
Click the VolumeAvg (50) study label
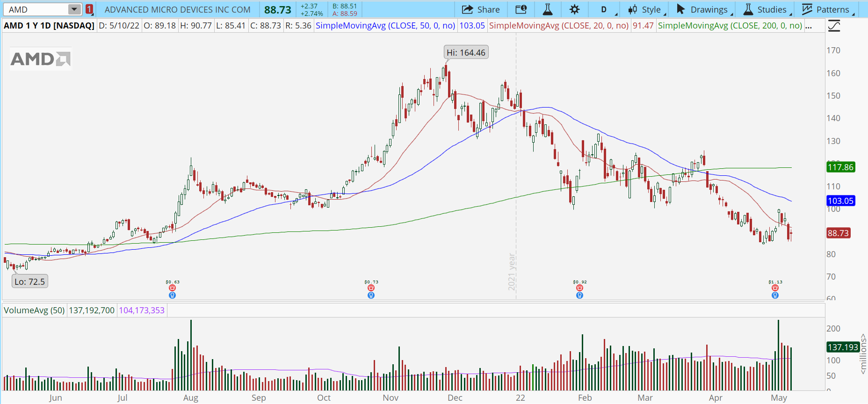(34, 310)
